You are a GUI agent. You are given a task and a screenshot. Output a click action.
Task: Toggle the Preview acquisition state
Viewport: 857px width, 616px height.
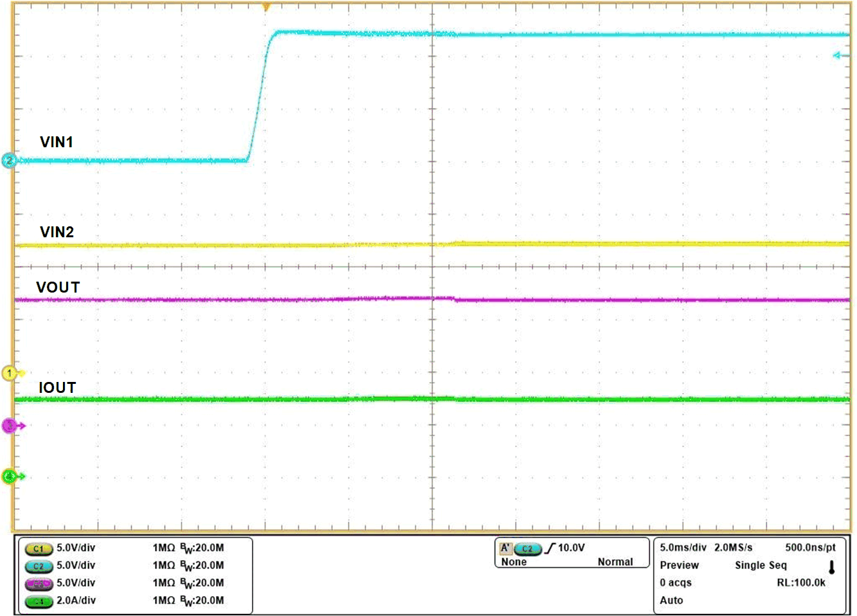[678, 566]
